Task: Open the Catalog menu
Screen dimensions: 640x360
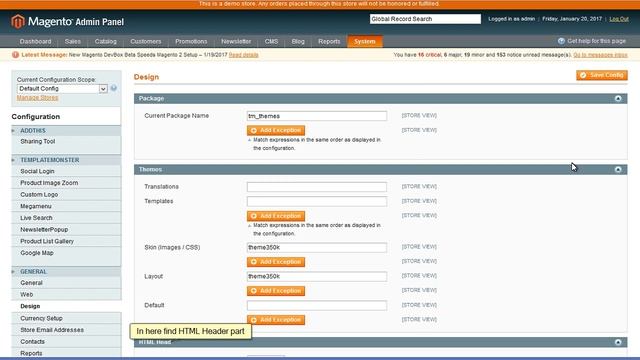Action: (106, 41)
